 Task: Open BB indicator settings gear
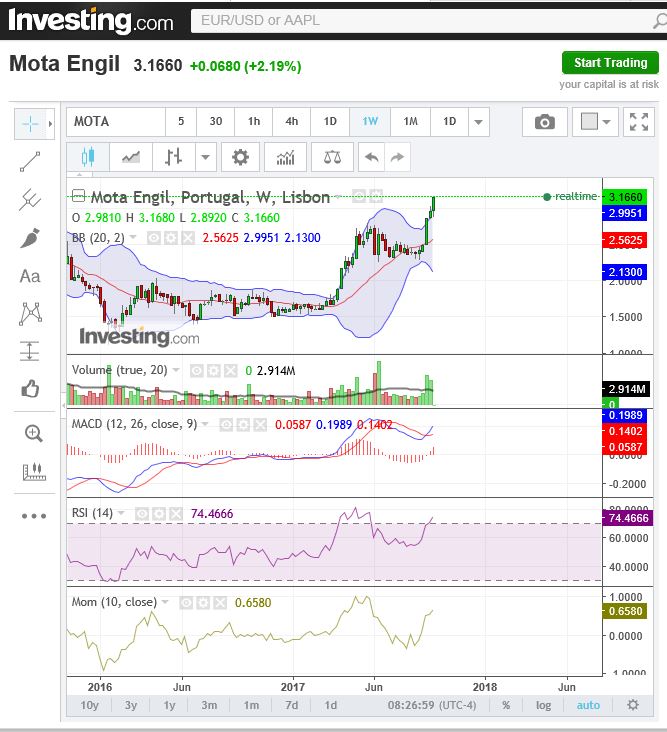tap(170, 238)
